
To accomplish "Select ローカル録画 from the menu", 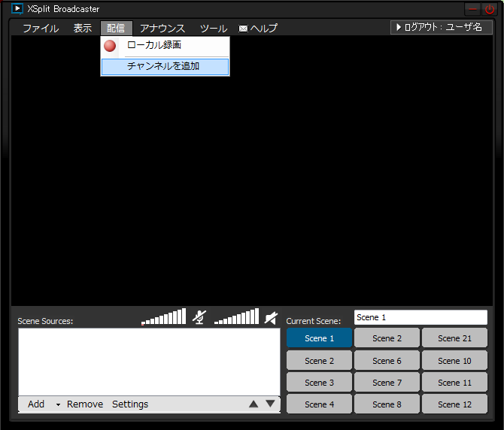I will tap(165, 46).
